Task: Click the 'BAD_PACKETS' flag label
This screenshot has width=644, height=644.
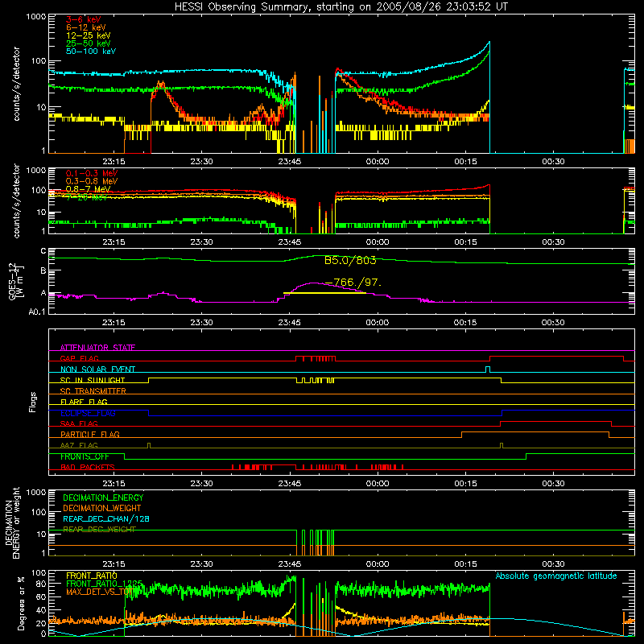Action: pyautogui.click(x=88, y=468)
